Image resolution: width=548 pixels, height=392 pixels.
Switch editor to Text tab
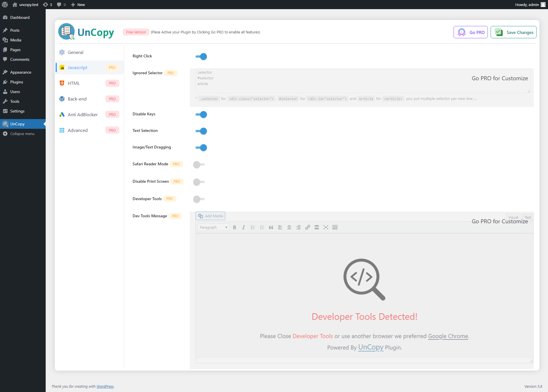click(x=528, y=217)
